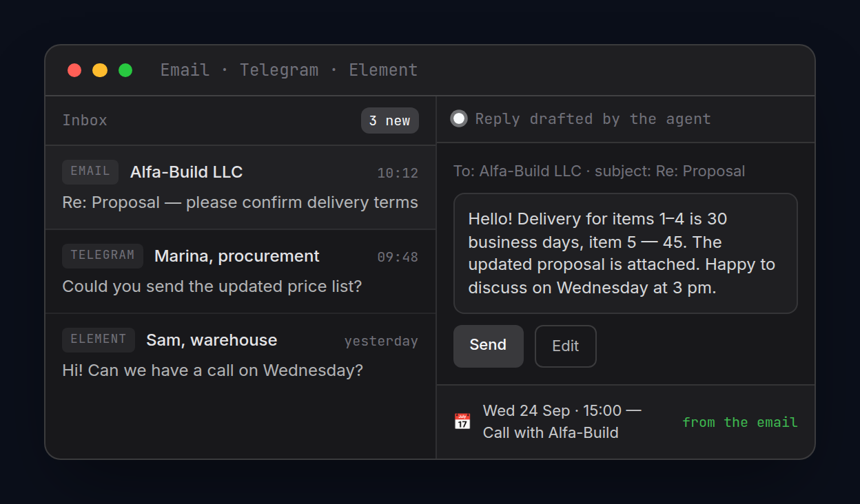Click the window title Email · Telegram · Element

(289, 70)
